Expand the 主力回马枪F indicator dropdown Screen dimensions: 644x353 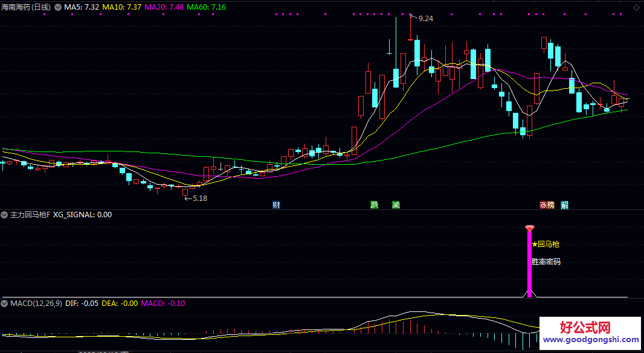click(x=5, y=215)
